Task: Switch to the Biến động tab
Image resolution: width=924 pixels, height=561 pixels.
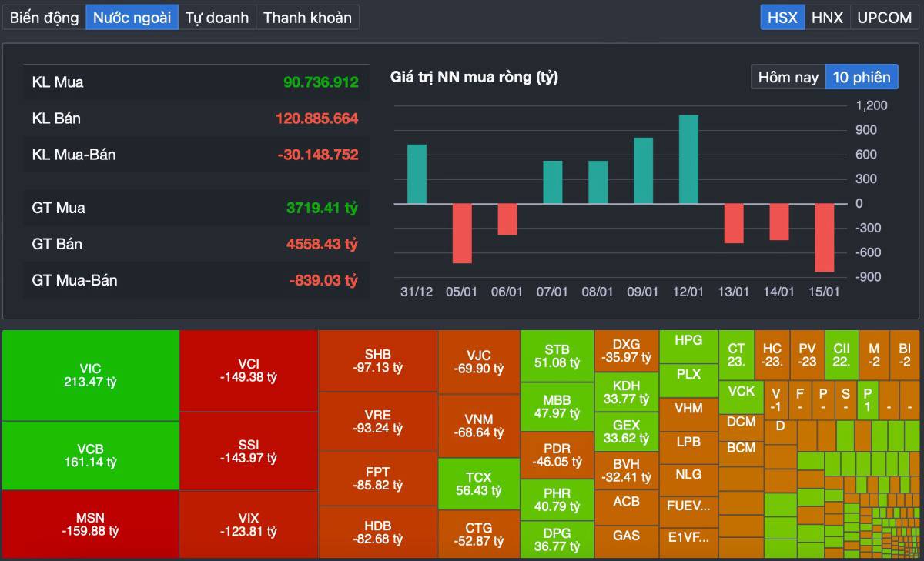Action: 44,17
